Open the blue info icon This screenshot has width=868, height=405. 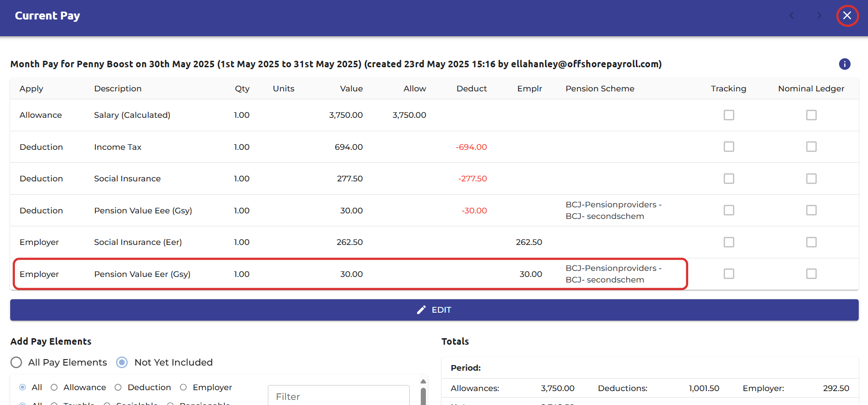[x=844, y=64]
